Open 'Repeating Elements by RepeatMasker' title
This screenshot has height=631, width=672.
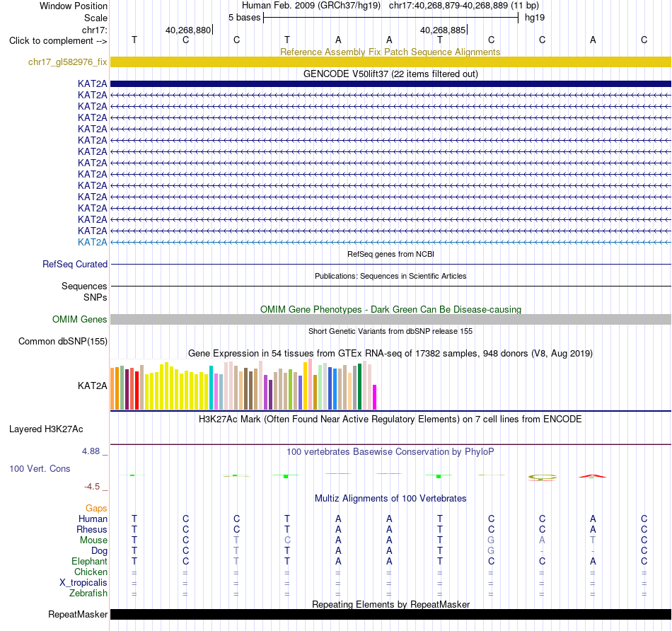(x=390, y=604)
